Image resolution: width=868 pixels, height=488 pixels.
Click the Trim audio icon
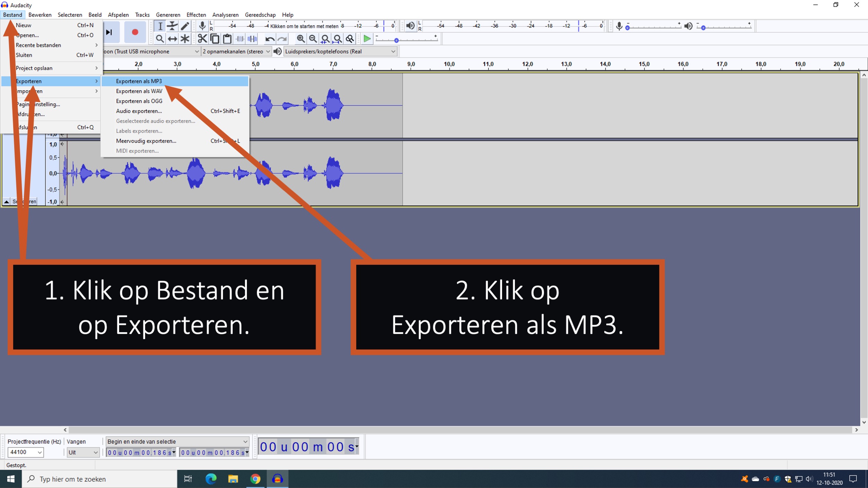240,39
